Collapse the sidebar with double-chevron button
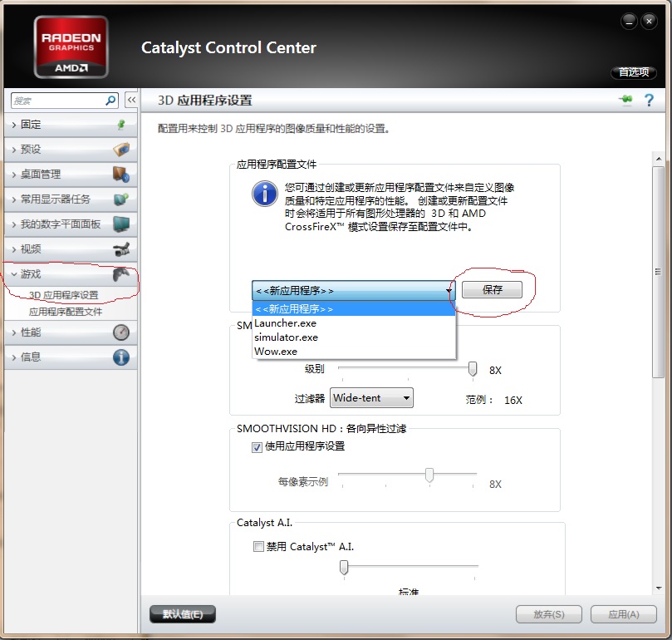Image resolution: width=672 pixels, height=640 pixels. [131, 100]
